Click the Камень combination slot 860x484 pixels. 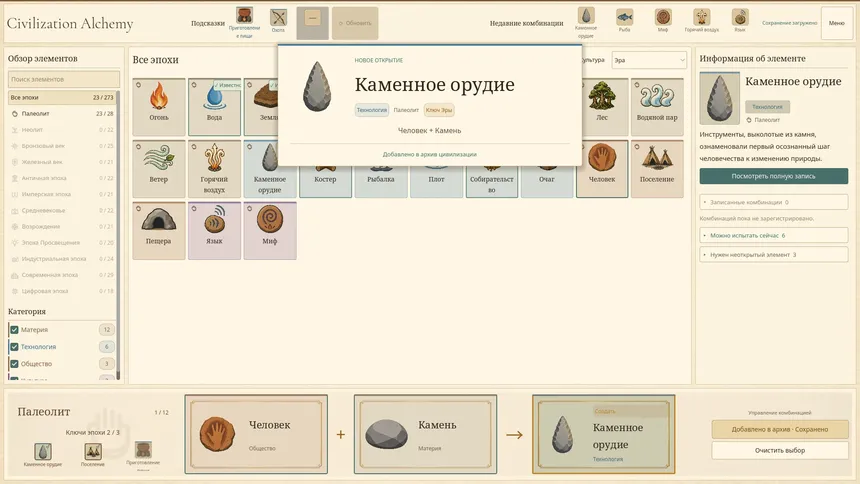click(426, 434)
